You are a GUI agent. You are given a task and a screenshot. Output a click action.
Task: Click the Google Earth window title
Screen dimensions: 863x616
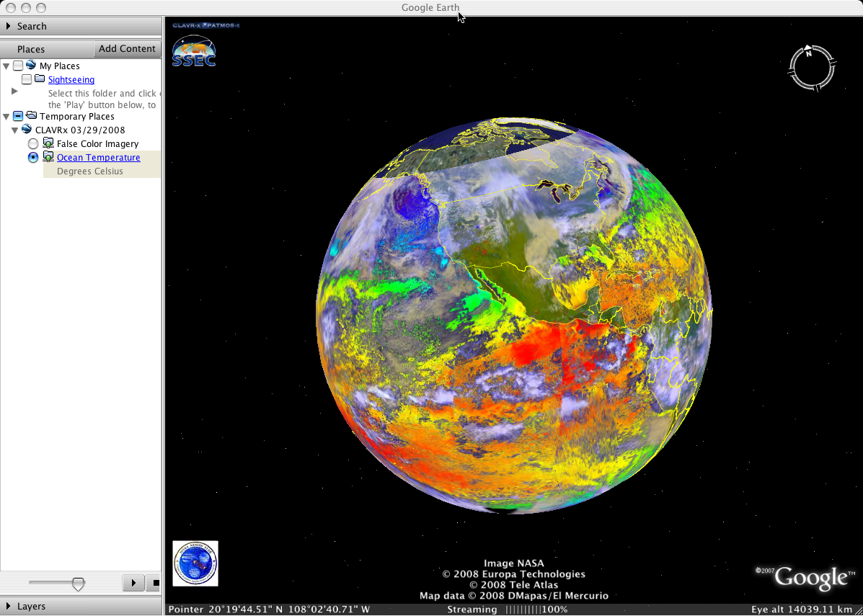pyautogui.click(x=430, y=8)
